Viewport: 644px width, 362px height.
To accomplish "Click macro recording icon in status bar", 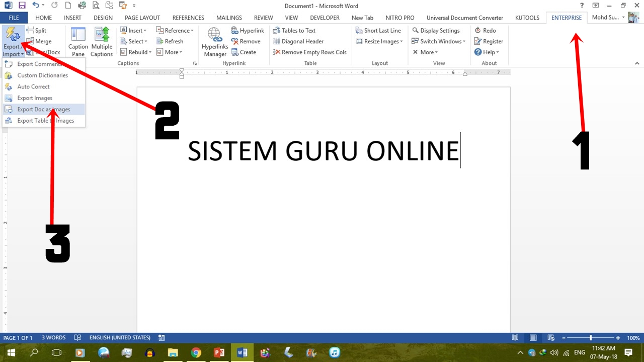I will (162, 338).
